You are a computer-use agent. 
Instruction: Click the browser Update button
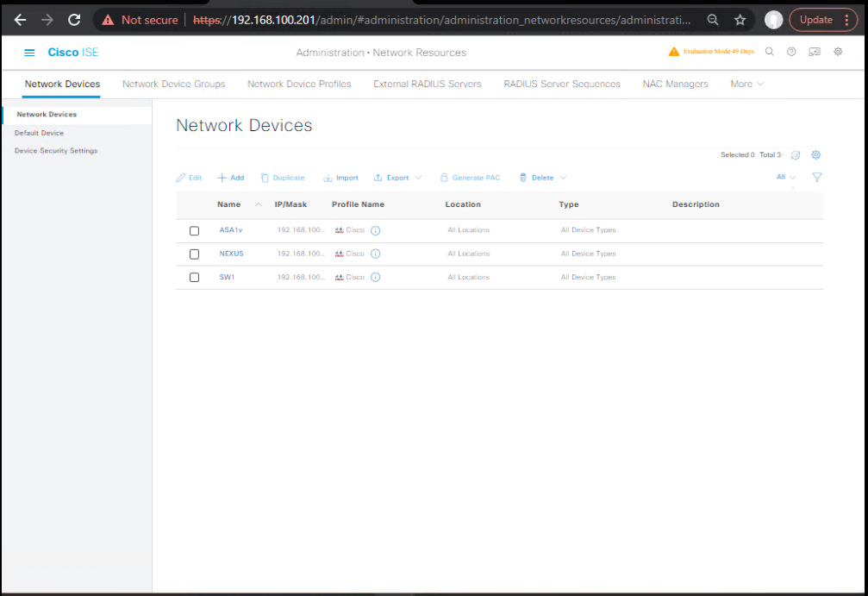tap(816, 20)
